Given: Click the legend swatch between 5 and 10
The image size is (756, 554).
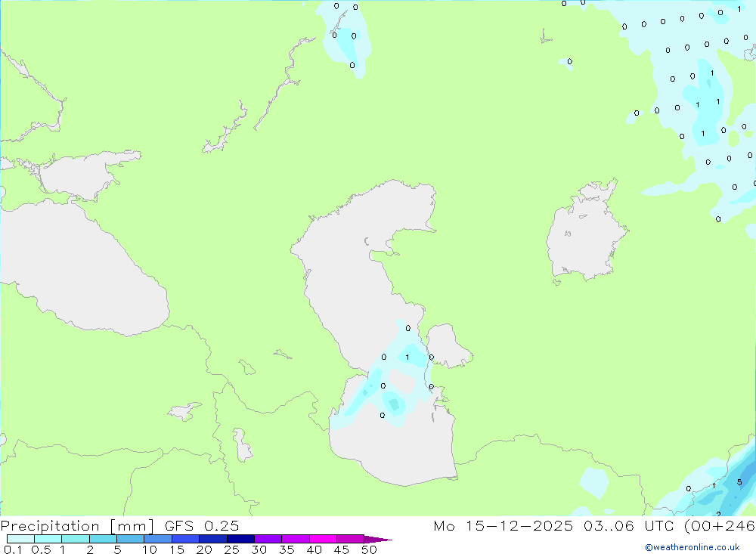Looking at the screenshot, I should click(131, 539).
